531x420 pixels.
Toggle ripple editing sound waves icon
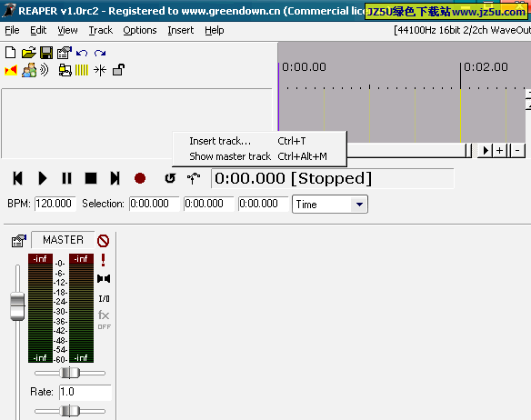[45, 70]
